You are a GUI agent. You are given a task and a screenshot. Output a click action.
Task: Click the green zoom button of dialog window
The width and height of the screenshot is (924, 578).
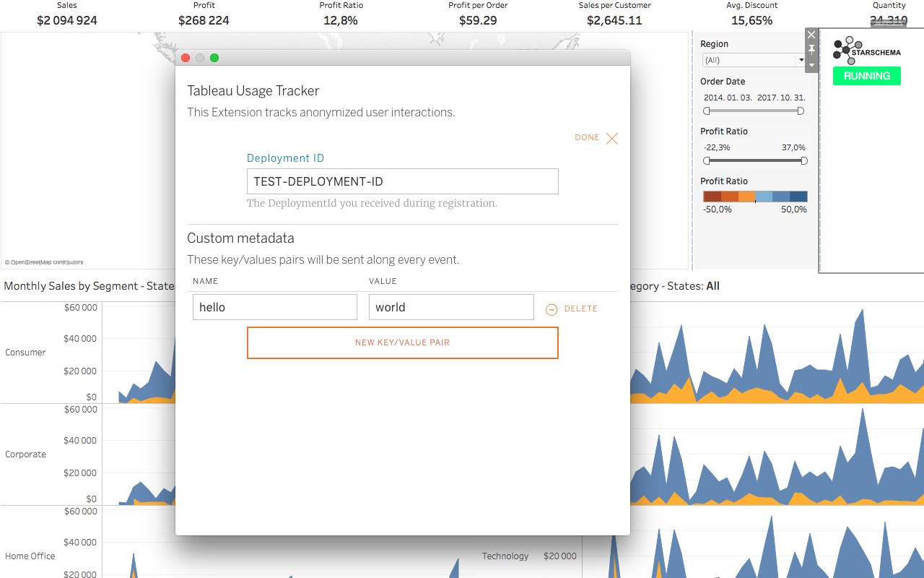214,58
